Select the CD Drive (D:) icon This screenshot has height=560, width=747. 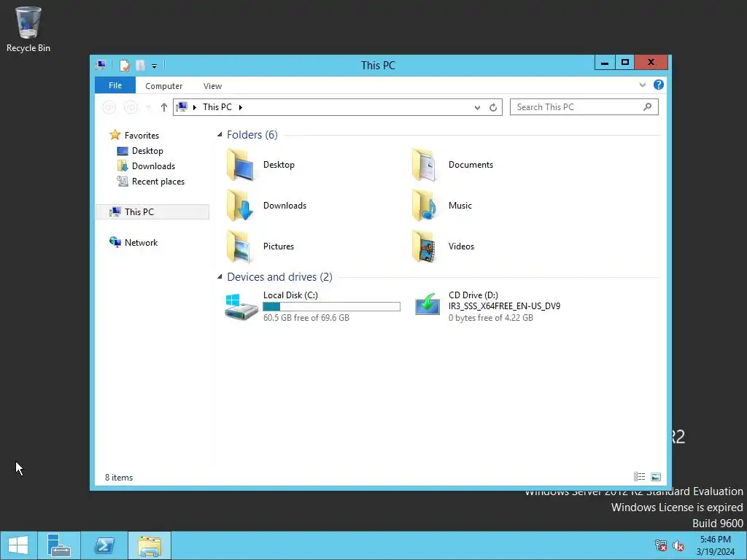click(x=427, y=304)
